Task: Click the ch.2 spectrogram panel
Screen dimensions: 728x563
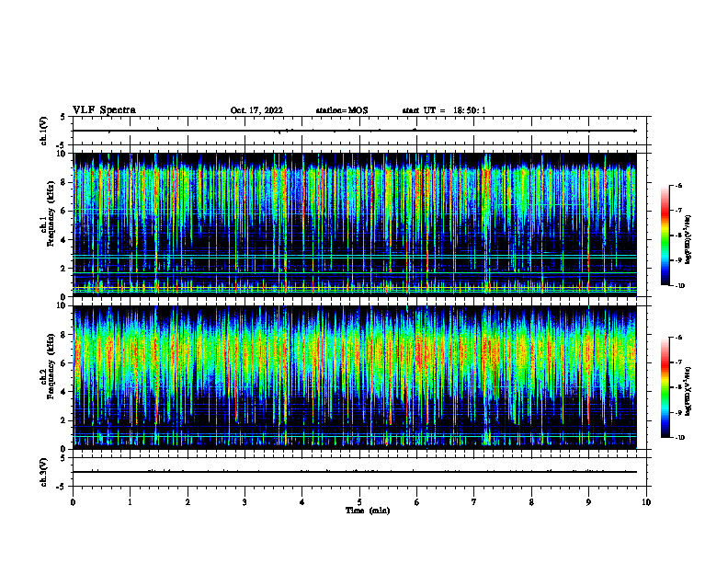Action: pyautogui.click(x=355, y=377)
